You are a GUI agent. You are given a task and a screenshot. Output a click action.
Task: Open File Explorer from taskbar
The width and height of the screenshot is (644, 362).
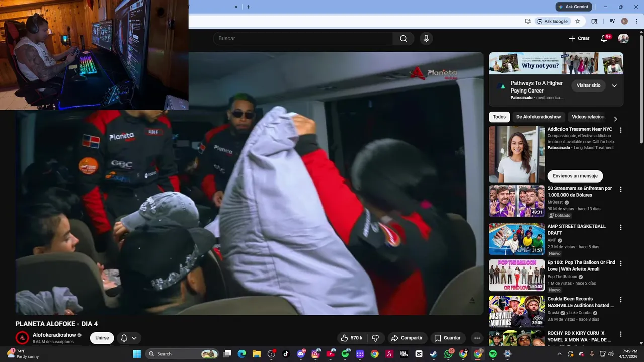click(x=257, y=354)
